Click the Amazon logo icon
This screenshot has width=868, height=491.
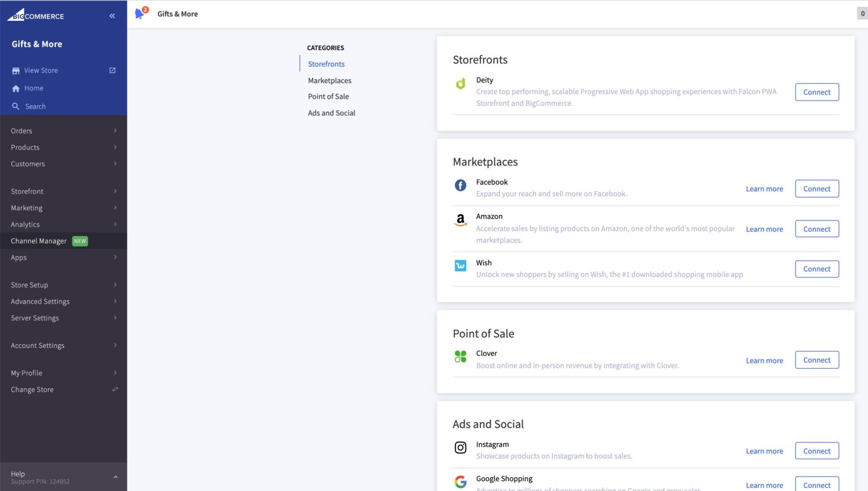click(x=461, y=220)
